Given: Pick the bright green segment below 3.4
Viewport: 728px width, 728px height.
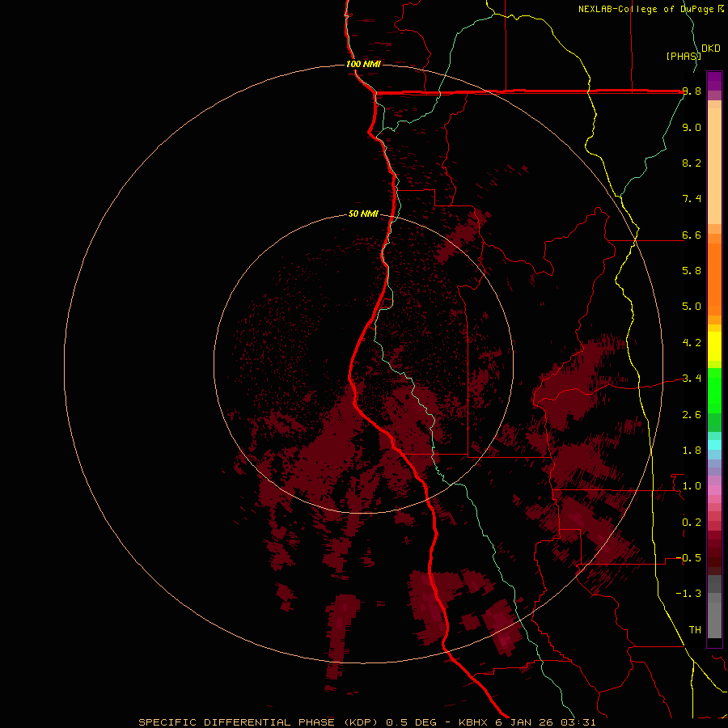Looking at the screenshot, I should pyautogui.click(x=714, y=394).
